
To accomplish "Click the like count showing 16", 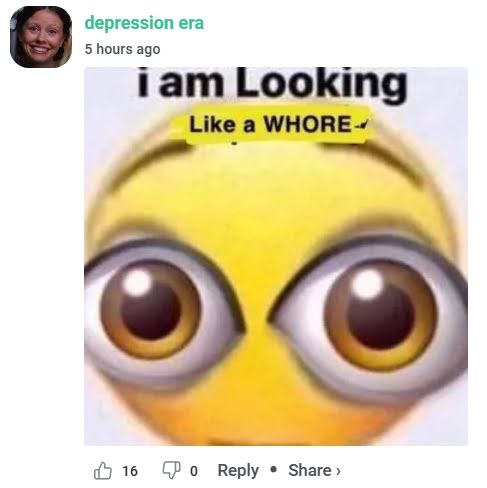I will click(x=130, y=471).
